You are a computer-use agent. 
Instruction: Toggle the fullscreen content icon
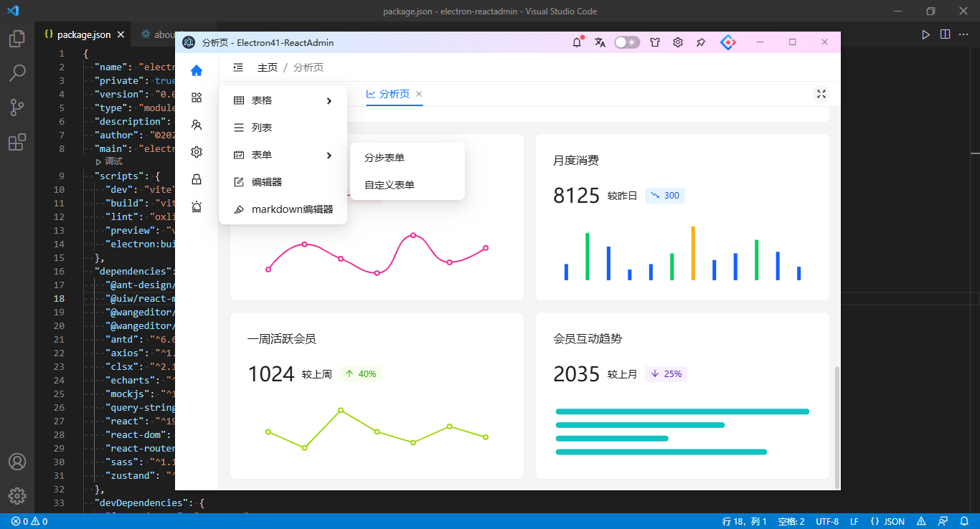click(x=821, y=94)
